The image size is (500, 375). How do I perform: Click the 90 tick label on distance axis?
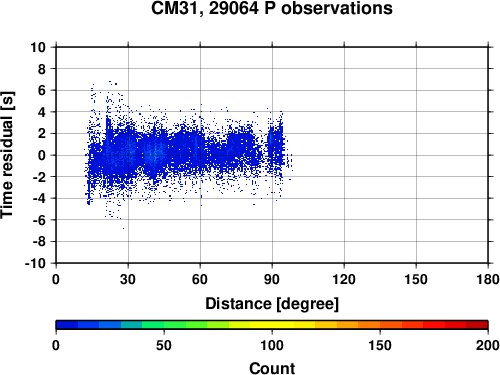tap(272, 279)
